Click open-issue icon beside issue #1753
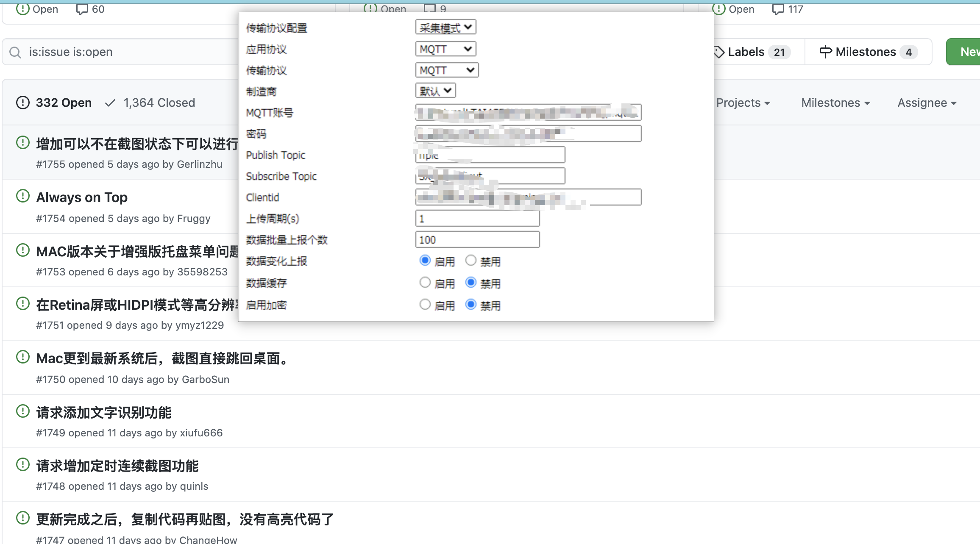Image resolution: width=980 pixels, height=544 pixels. (x=23, y=250)
